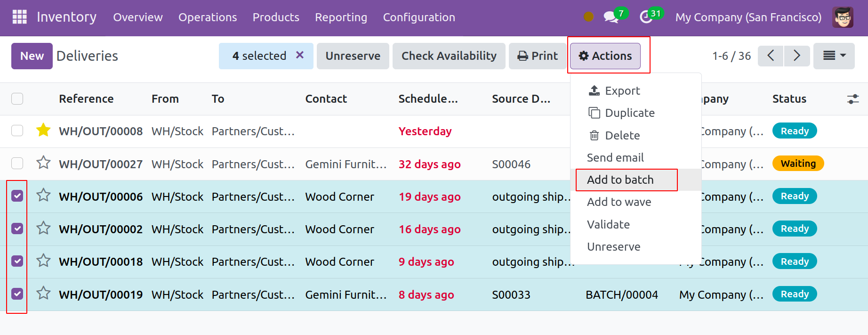Screen dimensions: 868x335
Task: Clear selection with the X icon
Action: tap(300, 55)
